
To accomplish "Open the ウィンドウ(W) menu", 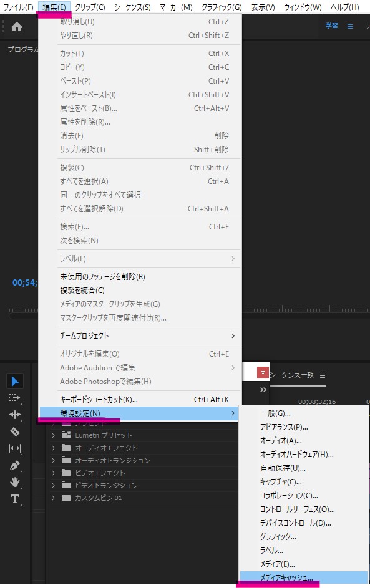I will [x=303, y=7].
